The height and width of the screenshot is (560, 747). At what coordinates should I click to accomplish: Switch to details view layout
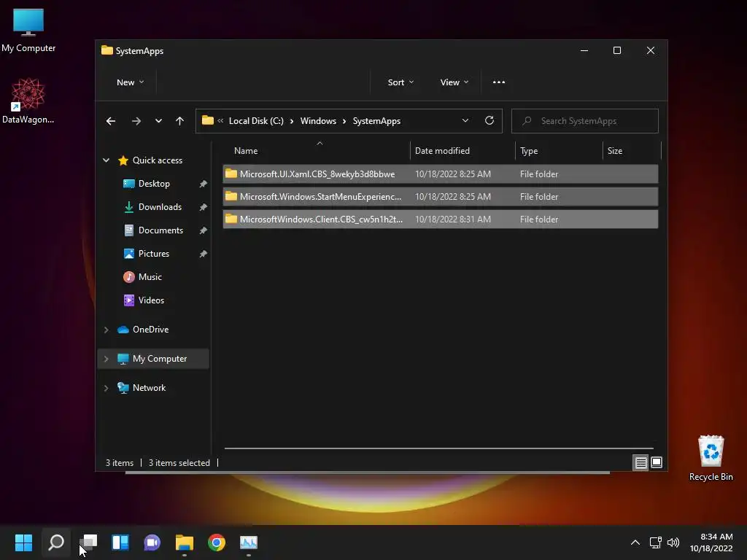point(640,462)
